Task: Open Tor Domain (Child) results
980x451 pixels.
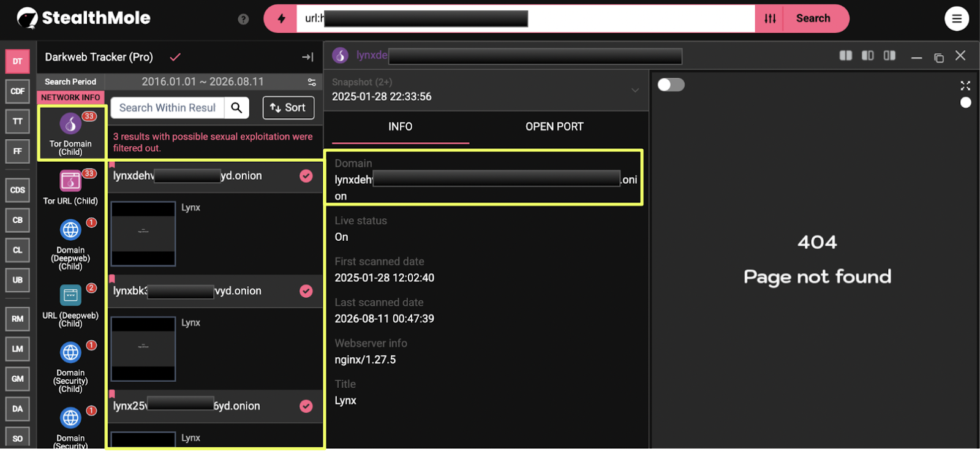Action: (71, 133)
